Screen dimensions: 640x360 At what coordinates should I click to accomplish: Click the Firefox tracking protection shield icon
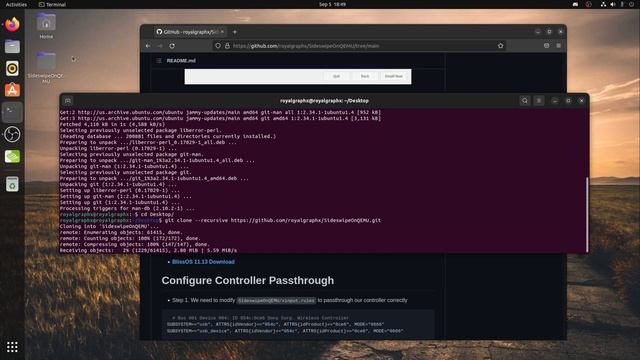[218, 46]
